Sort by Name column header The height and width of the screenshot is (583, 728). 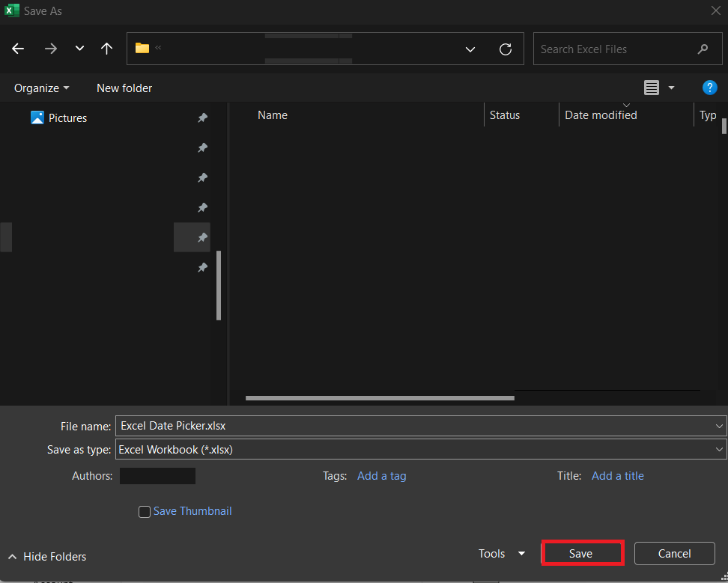pyautogui.click(x=273, y=115)
